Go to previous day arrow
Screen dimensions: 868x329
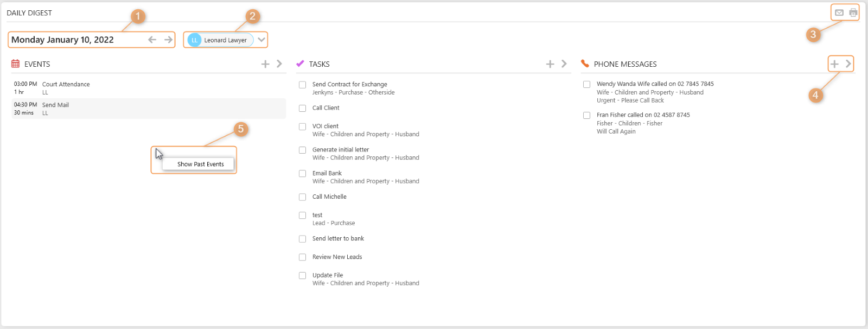[x=152, y=40]
